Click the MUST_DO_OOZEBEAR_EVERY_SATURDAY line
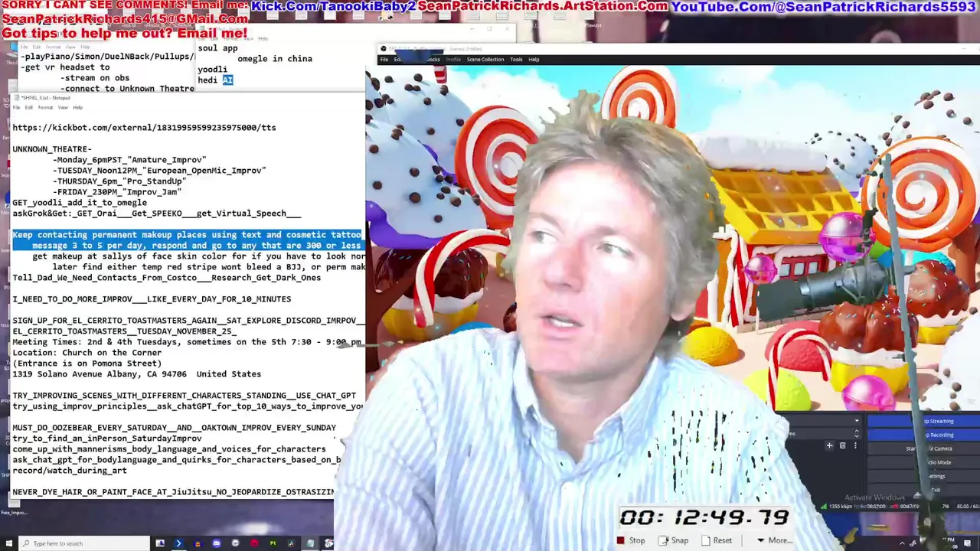 pos(174,428)
